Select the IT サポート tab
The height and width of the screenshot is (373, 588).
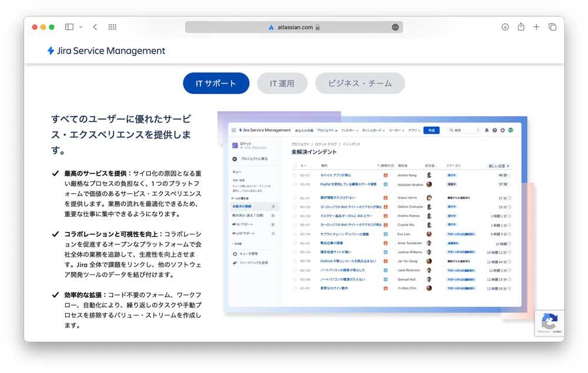tap(216, 83)
